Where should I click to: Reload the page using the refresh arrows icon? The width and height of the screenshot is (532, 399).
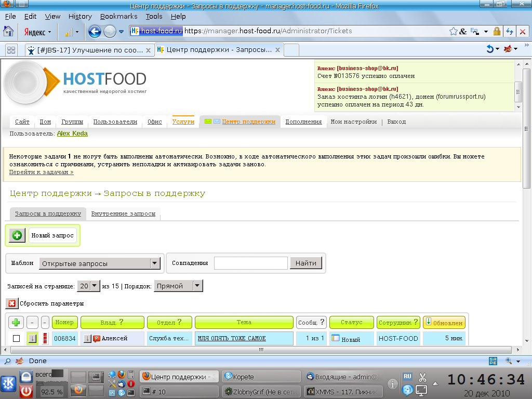tap(509, 32)
